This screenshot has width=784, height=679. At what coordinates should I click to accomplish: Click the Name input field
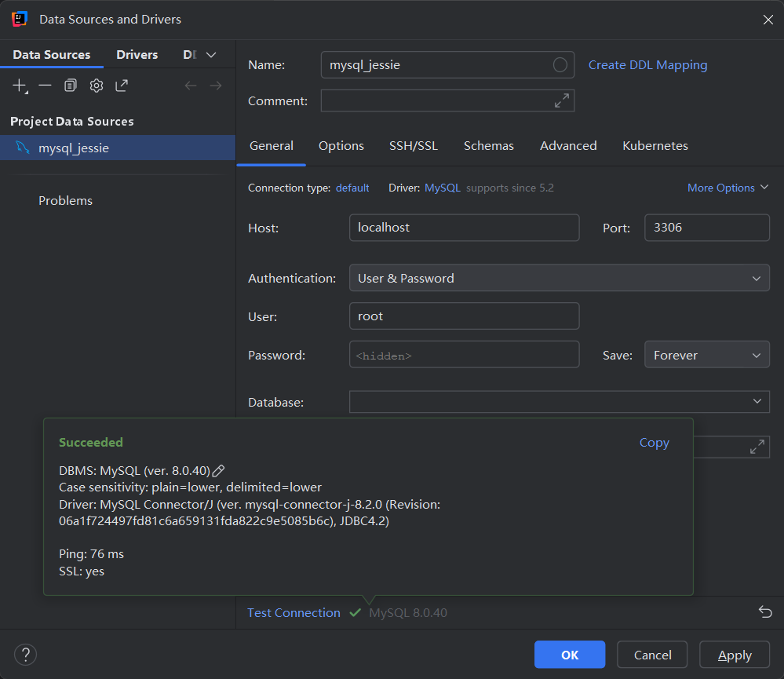447,65
